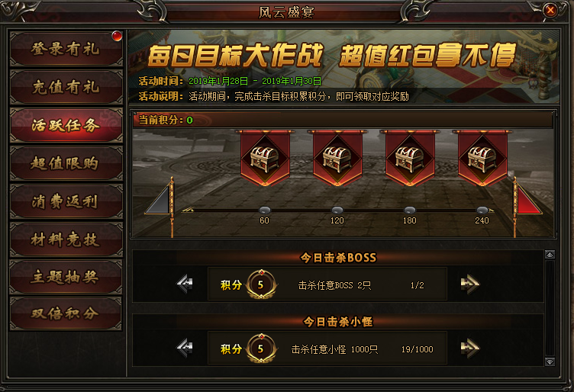Go to next task in 今日击杀小怪

(469, 348)
